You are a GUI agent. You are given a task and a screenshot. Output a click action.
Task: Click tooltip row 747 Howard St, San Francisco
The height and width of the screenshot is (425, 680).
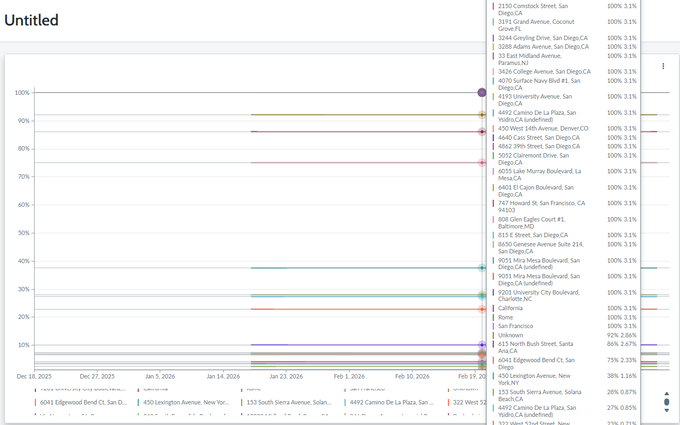[x=565, y=206]
